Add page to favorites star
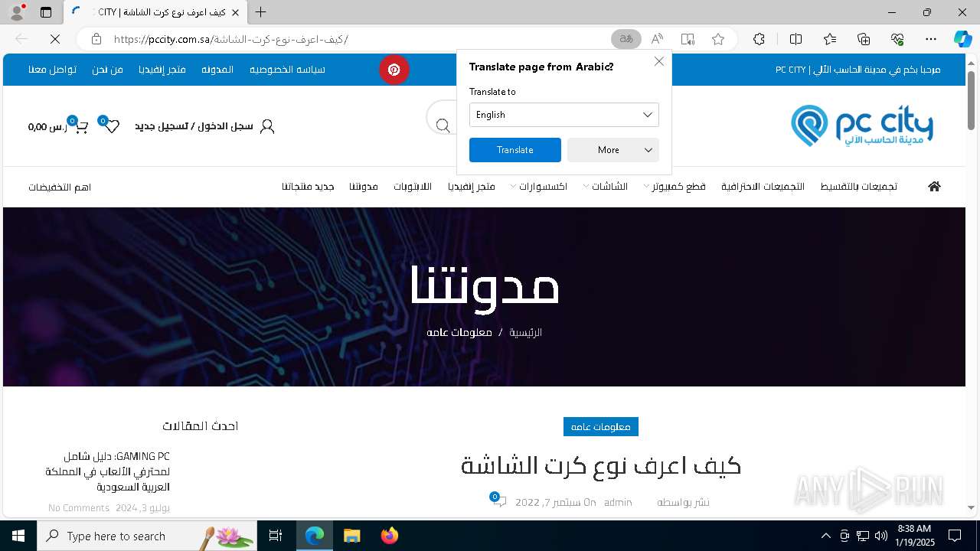The height and width of the screenshot is (551, 980). coord(718,39)
